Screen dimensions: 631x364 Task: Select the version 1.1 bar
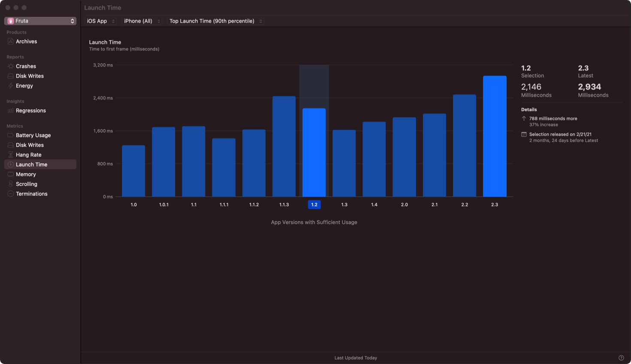click(x=194, y=161)
